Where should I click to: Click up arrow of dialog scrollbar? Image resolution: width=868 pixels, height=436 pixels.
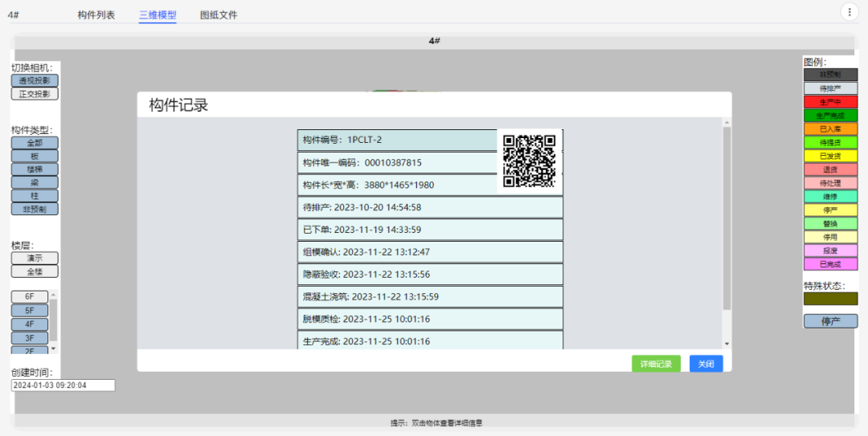[x=727, y=123]
